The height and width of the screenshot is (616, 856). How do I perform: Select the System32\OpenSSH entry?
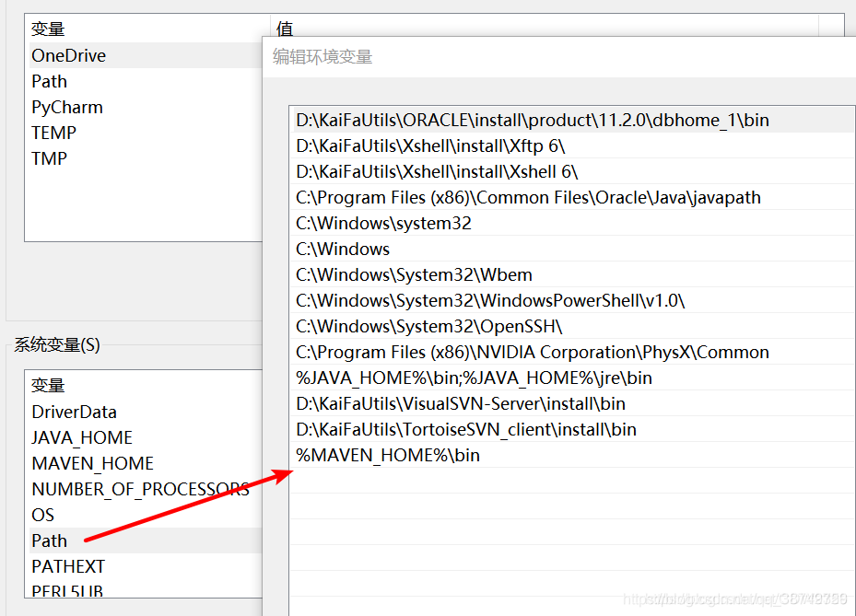[572, 326]
